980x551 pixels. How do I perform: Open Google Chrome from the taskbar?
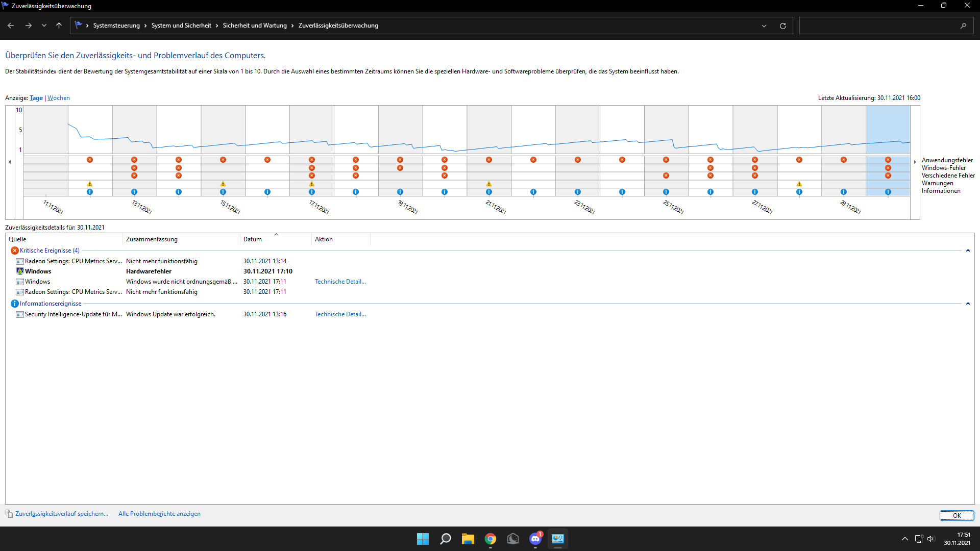click(491, 539)
